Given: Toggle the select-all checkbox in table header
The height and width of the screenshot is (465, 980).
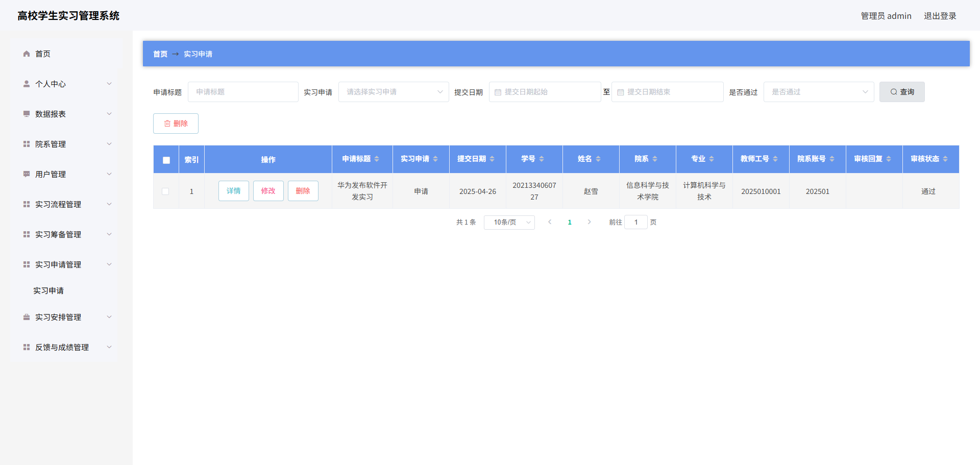Looking at the screenshot, I should click(166, 160).
